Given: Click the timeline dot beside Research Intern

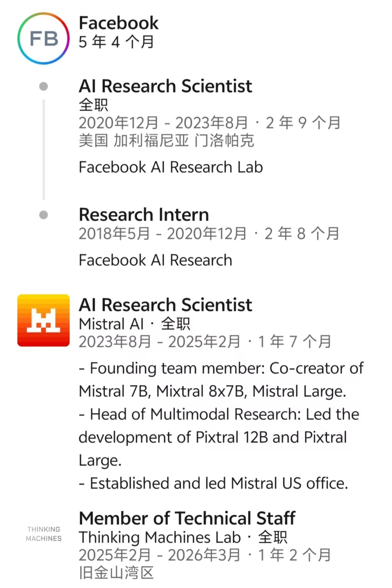Looking at the screenshot, I should coord(44,215).
